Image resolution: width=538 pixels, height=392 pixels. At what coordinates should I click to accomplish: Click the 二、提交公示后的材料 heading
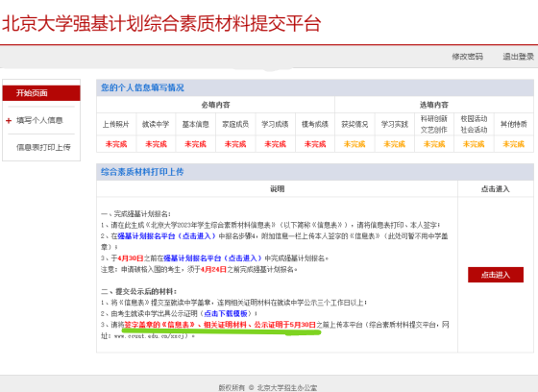(x=139, y=291)
